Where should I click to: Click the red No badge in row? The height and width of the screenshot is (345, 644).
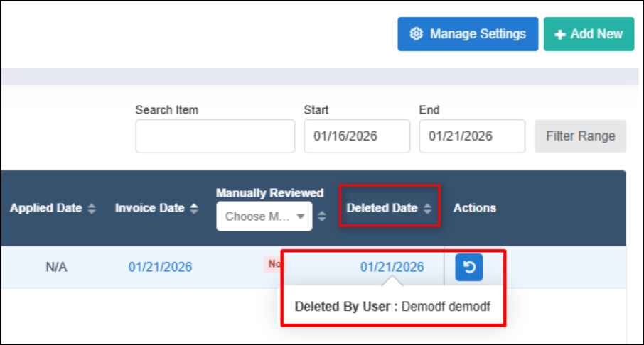coord(274,264)
